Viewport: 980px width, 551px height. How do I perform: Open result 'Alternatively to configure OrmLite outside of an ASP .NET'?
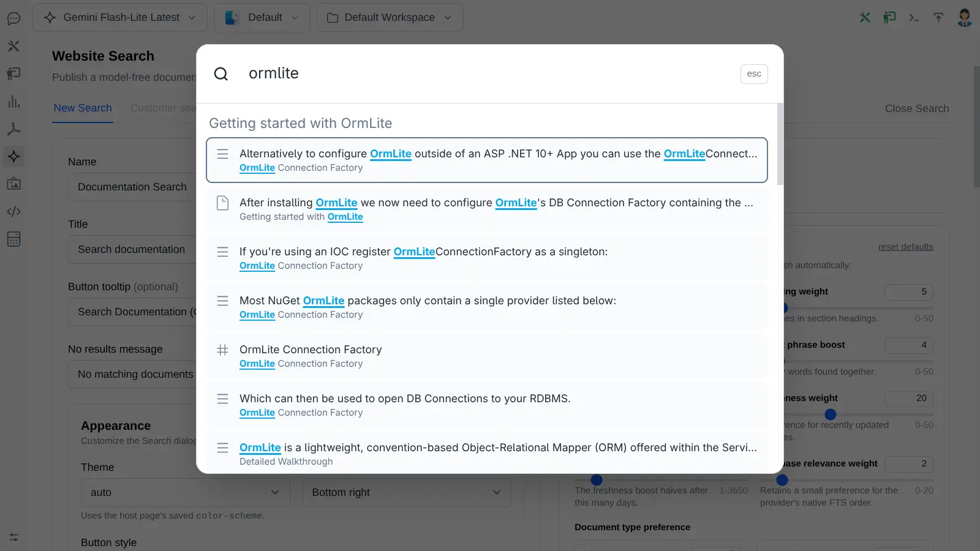pyautogui.click(x=487, y=160)
